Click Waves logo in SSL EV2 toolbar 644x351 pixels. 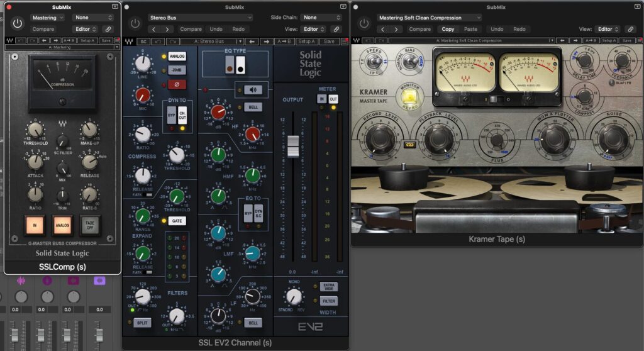tap(128, 42)
